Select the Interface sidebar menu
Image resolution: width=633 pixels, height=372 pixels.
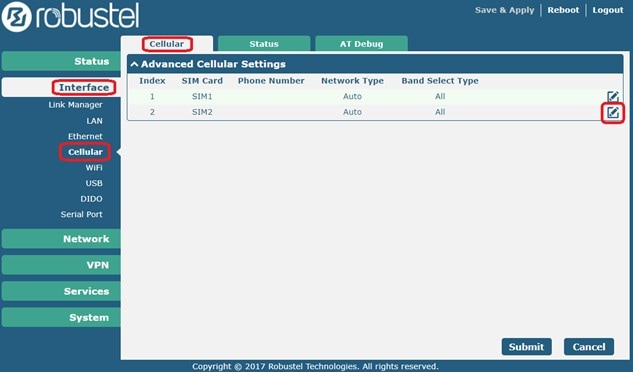61,87
